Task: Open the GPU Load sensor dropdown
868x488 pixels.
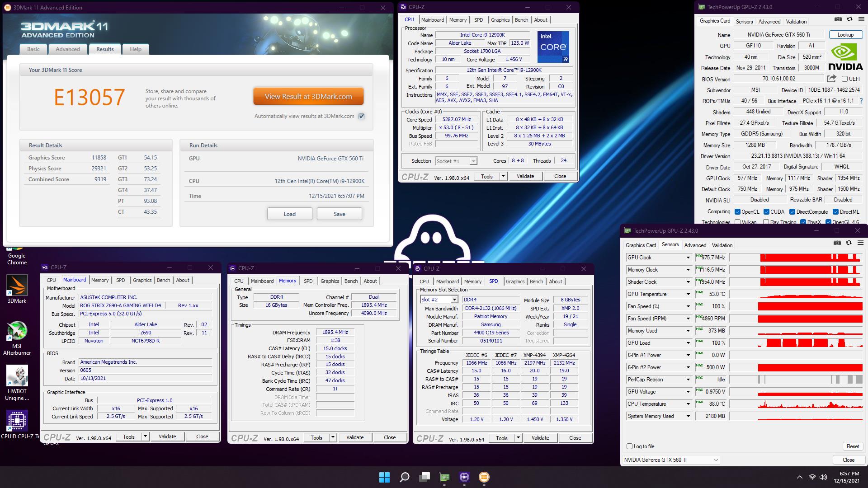Action: tap(688, 343)
